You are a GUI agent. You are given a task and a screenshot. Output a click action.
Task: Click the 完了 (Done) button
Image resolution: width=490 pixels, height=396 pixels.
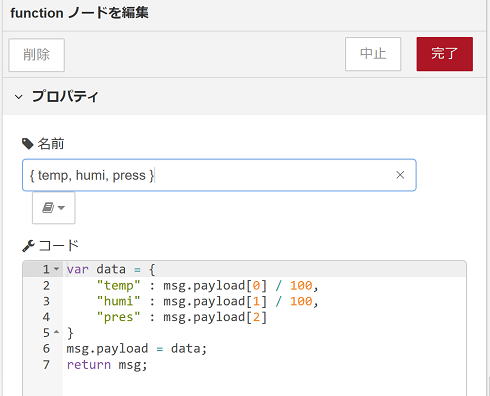(x=444, y=54)
